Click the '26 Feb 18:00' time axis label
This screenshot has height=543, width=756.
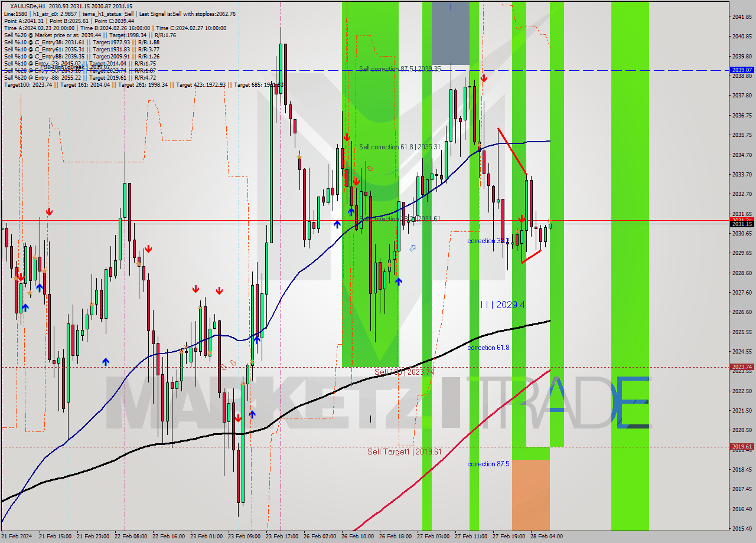click(395, 537)
